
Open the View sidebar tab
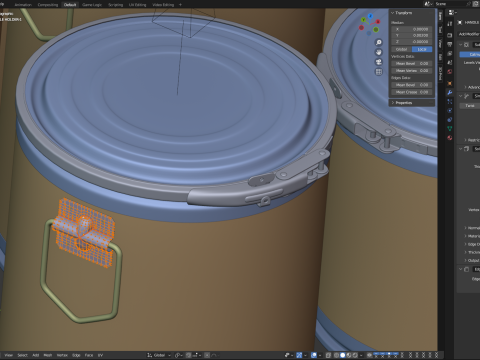coord(440,43)
